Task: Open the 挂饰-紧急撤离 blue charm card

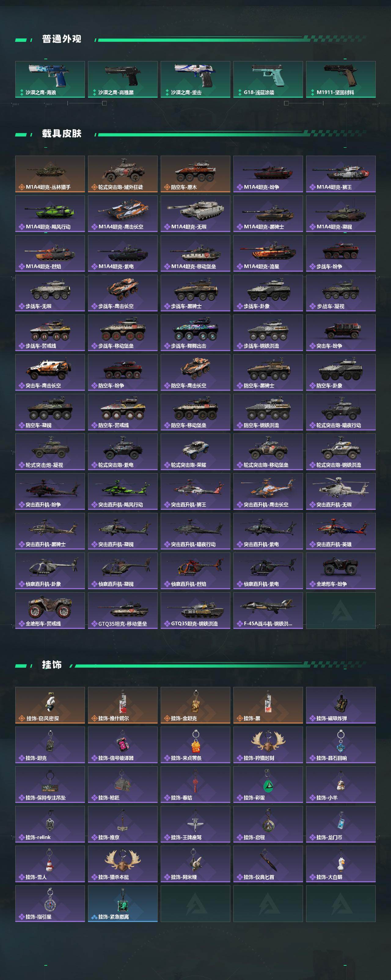Action: click(122, 904)
